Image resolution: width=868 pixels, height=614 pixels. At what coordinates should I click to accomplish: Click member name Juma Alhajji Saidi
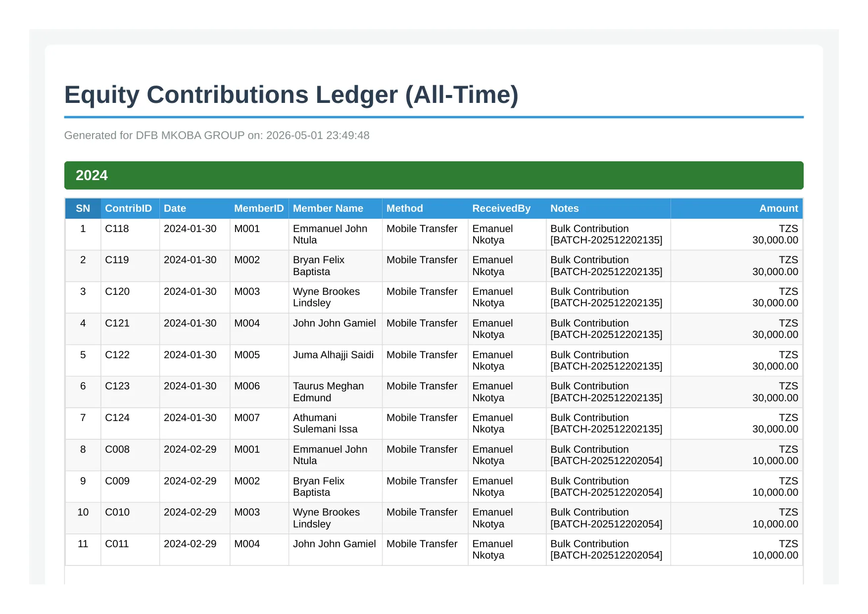(333, 355)
